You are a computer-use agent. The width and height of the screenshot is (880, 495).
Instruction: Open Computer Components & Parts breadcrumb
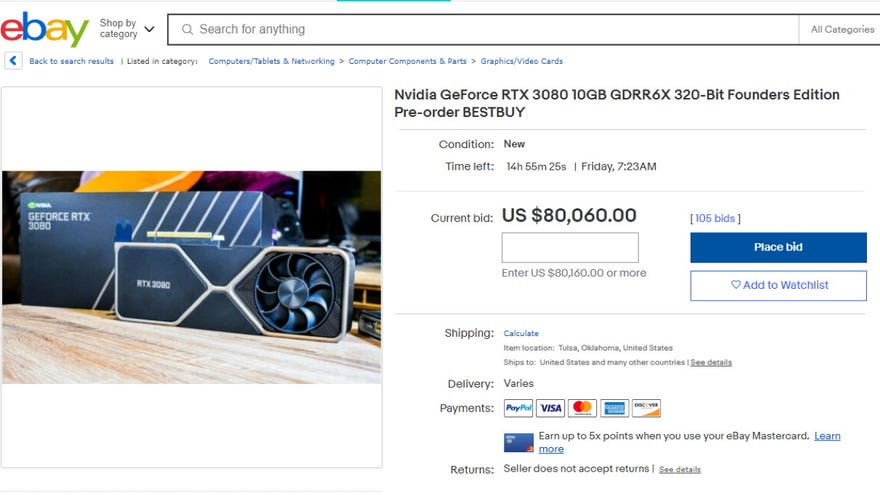pos(407,61)
